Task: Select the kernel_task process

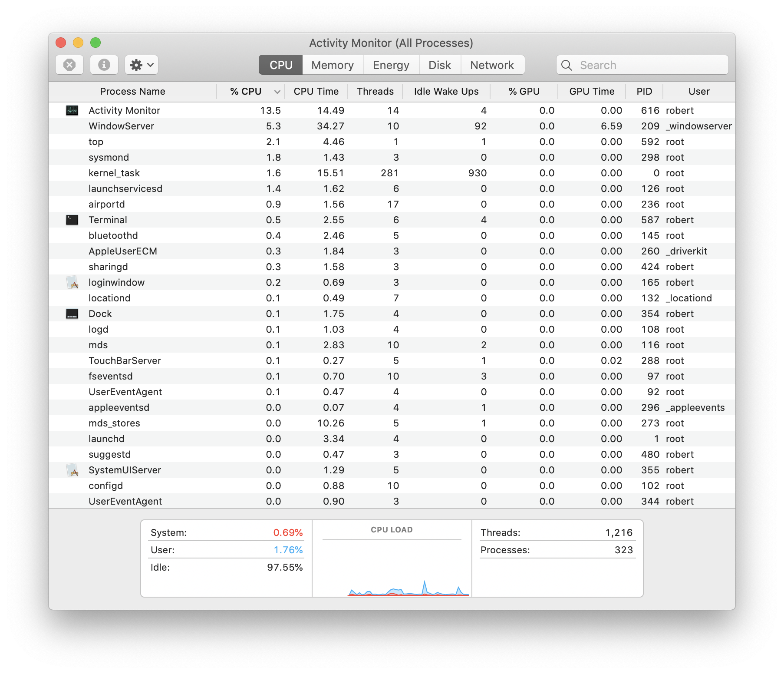Action: coord(392,173)
